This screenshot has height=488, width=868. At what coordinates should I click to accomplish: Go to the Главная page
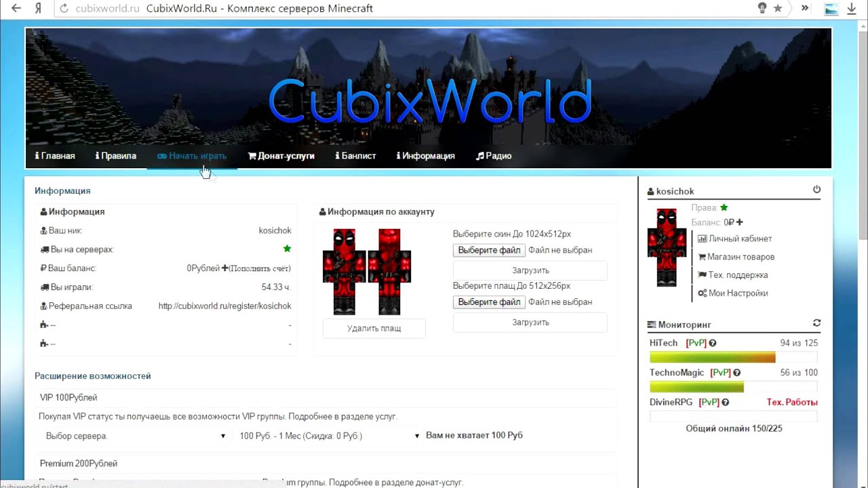click(x=55, y=156)
